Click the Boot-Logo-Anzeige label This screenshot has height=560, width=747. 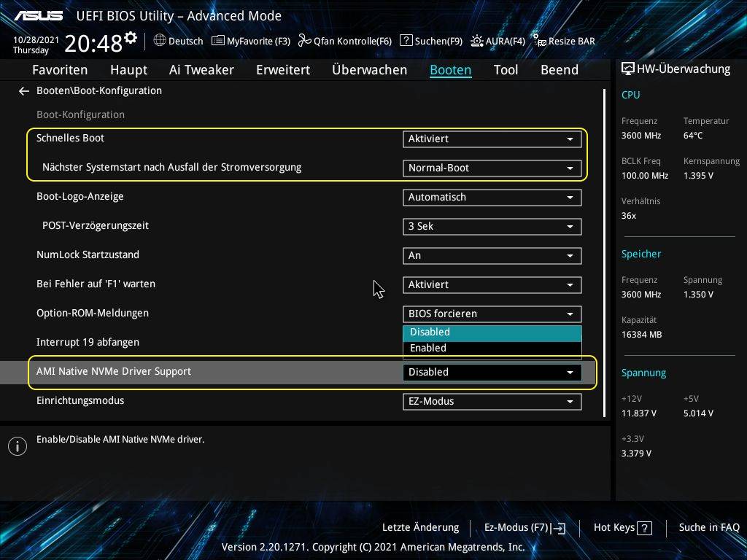click(80, 197)
